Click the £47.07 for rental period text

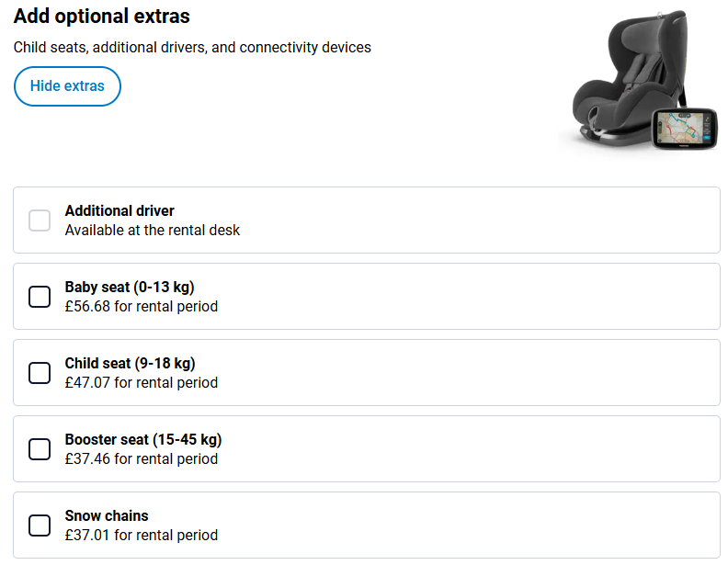pos(142,383)
